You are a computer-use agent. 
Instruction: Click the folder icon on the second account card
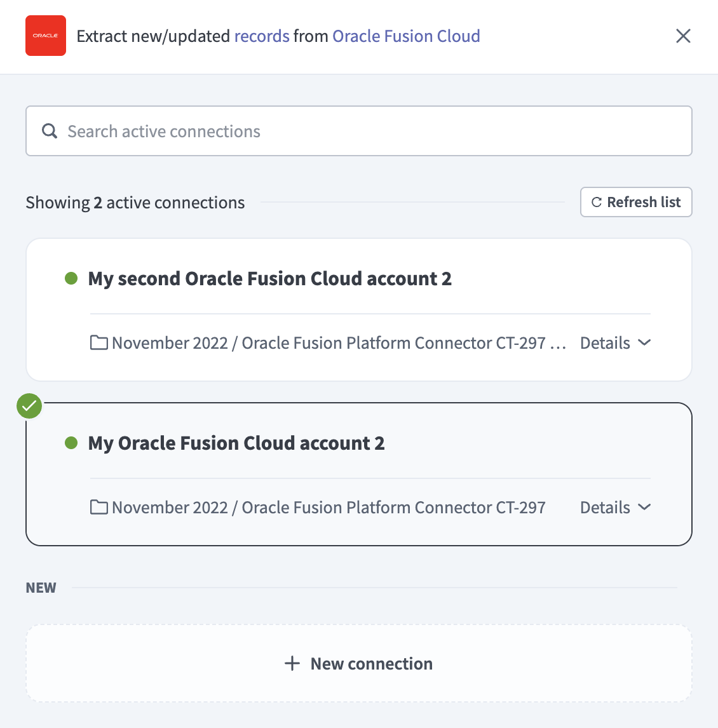click(98, 342)
